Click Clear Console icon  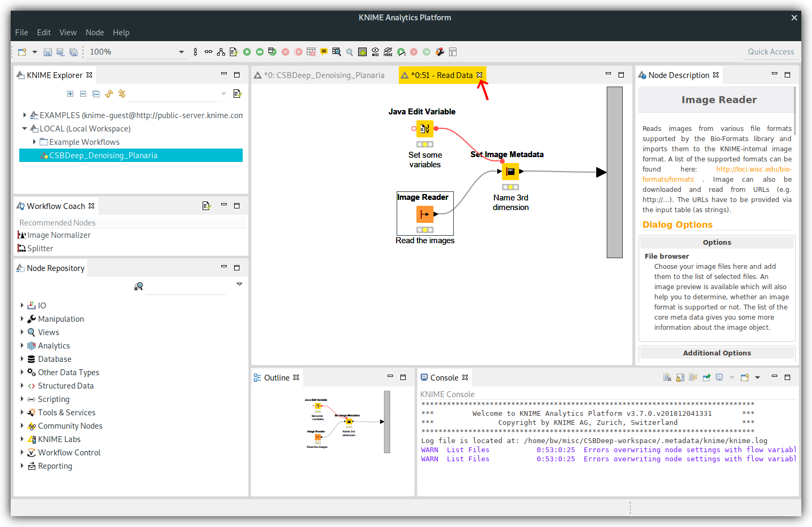coord(667,377)
